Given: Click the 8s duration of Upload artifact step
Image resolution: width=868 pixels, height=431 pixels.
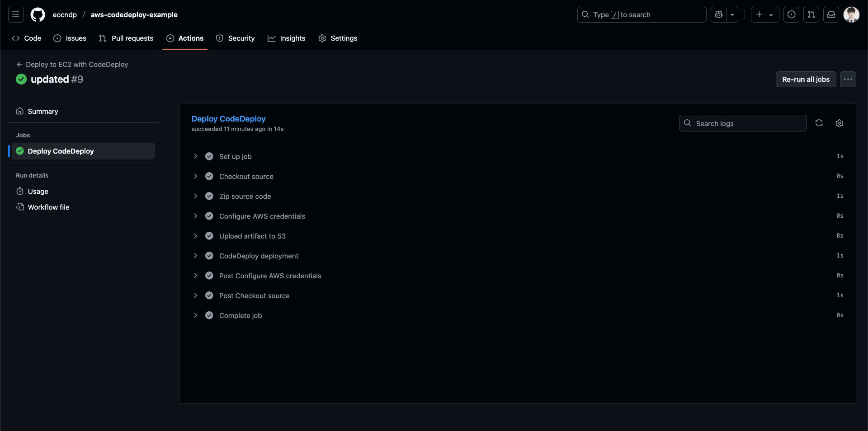Looking at the screenshot, I should tap(840, 236).
